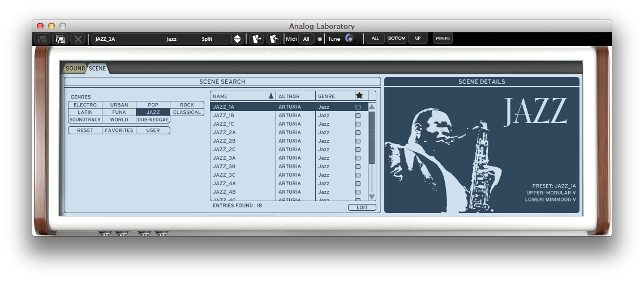644x281 pixels.
Task: Select the JAZZ_2B scene row
Action: (x=289, y=140)
